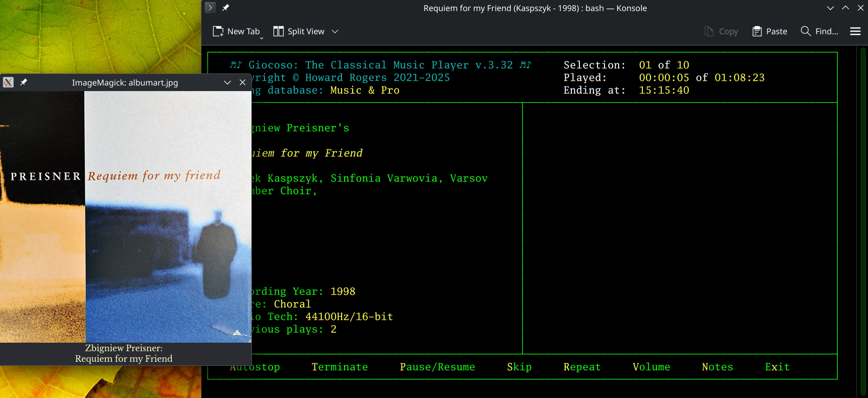
Task: Click the Copy icon in toolbar
Action: click(x=709, y=31)
